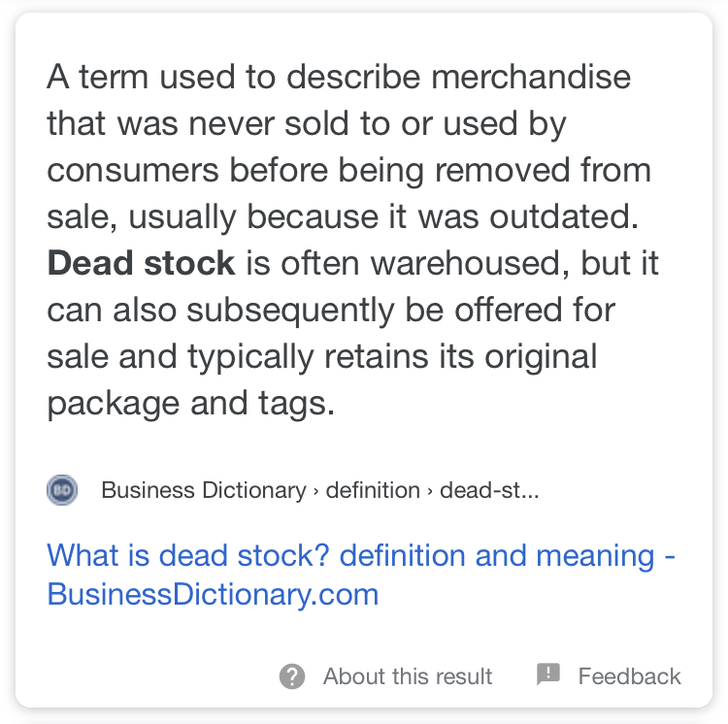Click the line 'can also subsequently be offered for'
Screen dimensions: 728x724
pos(331,310)
